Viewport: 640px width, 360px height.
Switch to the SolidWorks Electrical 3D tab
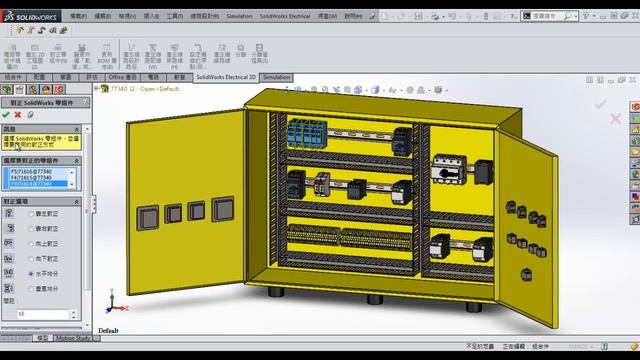226,77
